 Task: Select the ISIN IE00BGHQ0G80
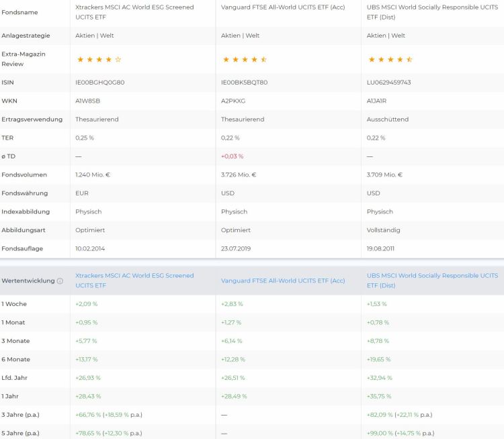coord(100,83)
